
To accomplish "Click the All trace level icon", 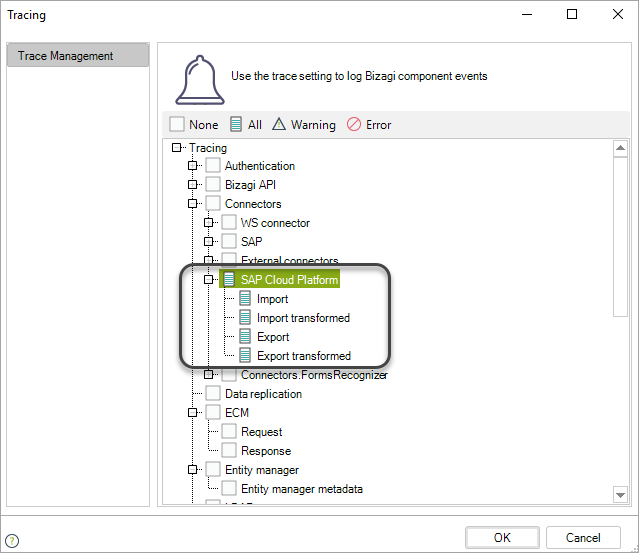I will (x=236, y=125).
